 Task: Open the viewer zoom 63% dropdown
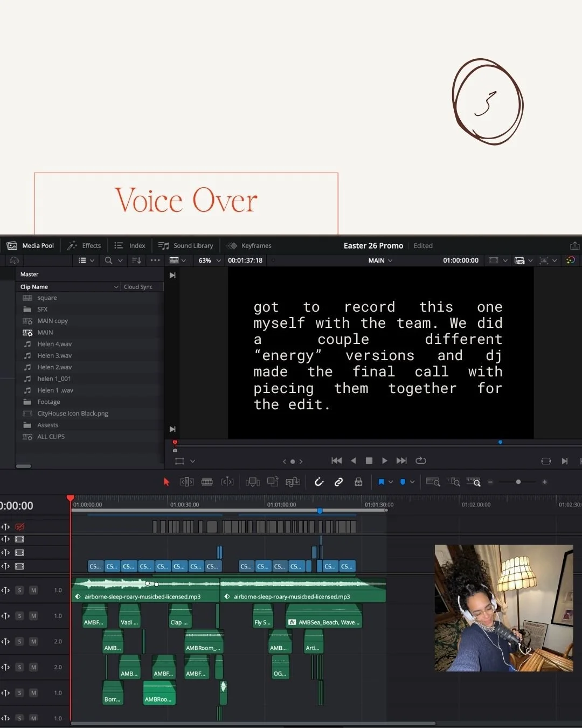[x=210, y=260]
